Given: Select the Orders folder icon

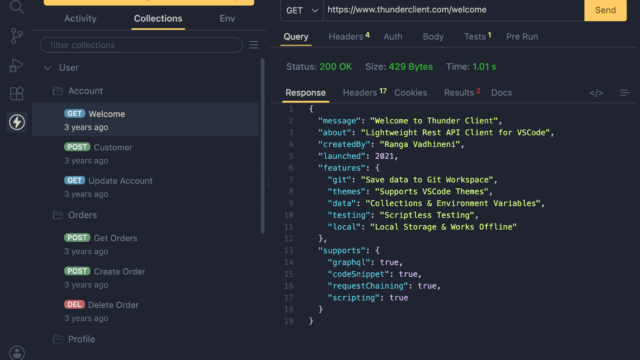Looking at the screenshot, I should click(x=58, y=215).
